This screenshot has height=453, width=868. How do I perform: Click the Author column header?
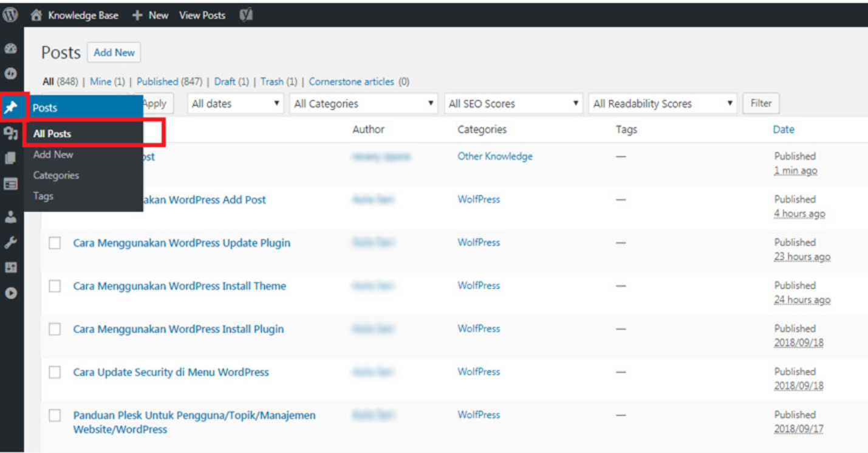369,130
